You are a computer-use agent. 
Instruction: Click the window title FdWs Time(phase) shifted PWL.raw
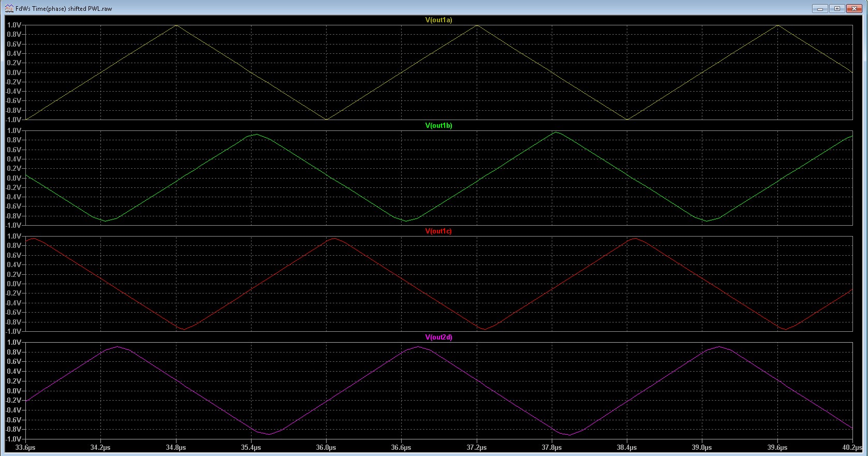coord(64,9)
